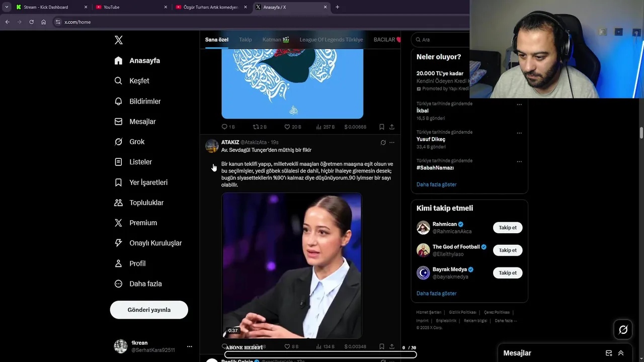644x362 pixels.
Task: Switch to Takip tab
Action: click(246, 40)
